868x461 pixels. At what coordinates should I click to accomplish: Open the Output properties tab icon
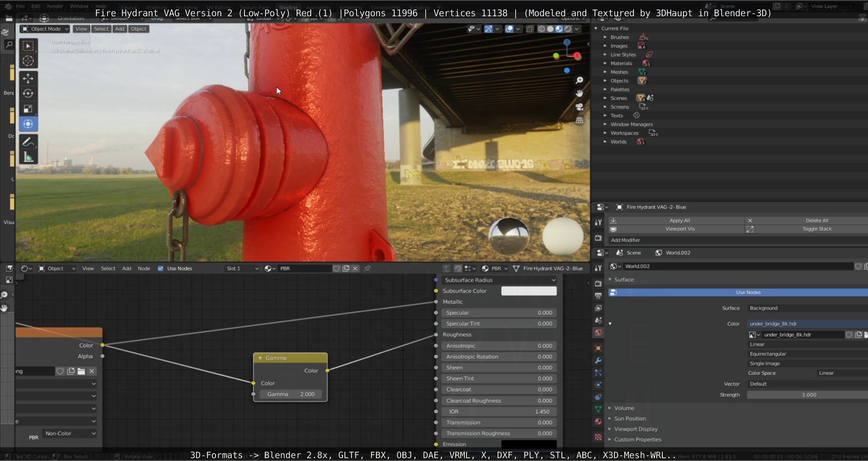point(598,296)
